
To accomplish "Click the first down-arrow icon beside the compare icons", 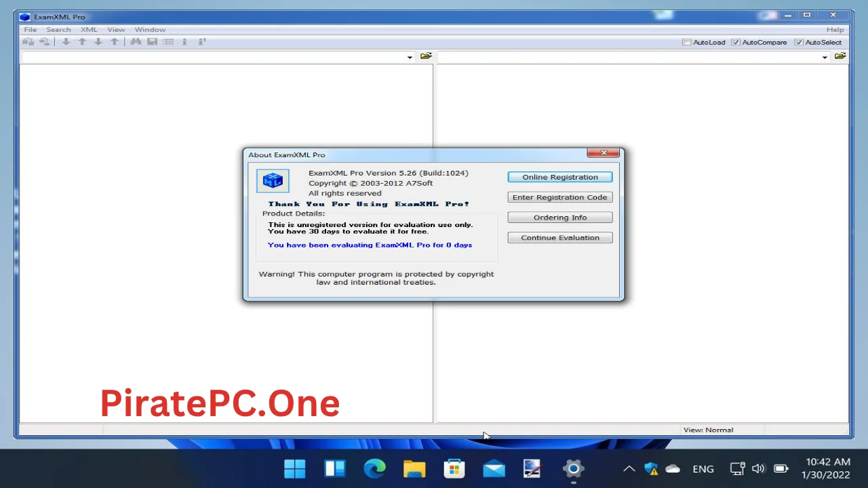I will pyautogui.click(x=66, y=42).
